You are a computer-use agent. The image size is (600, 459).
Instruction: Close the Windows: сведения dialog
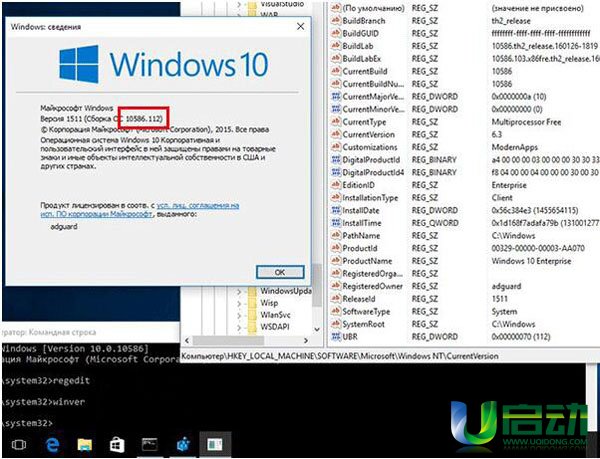pyautogui.click(x=301, y=26)
